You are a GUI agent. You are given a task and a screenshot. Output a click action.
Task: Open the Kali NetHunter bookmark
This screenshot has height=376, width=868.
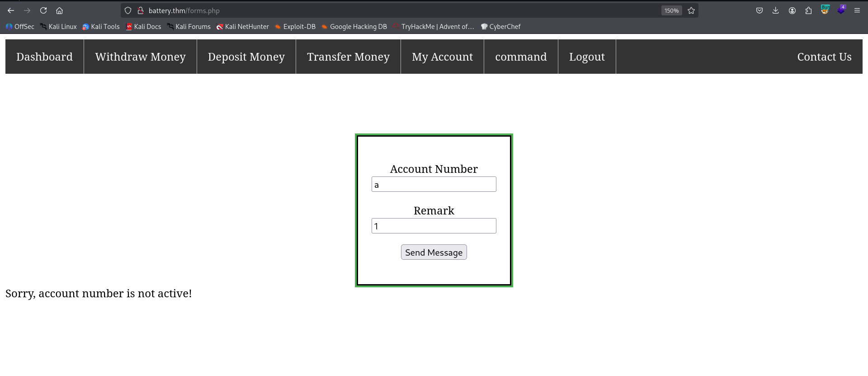click(x=242, y=27)
